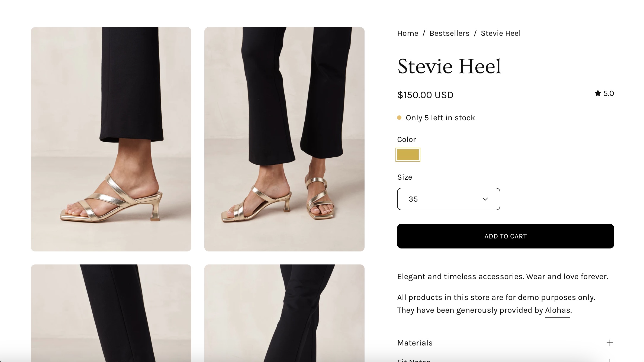Go to Home in the breadcrumb
Screen dimensions: 644x362
pyautogui.click(x=408, y=33)
